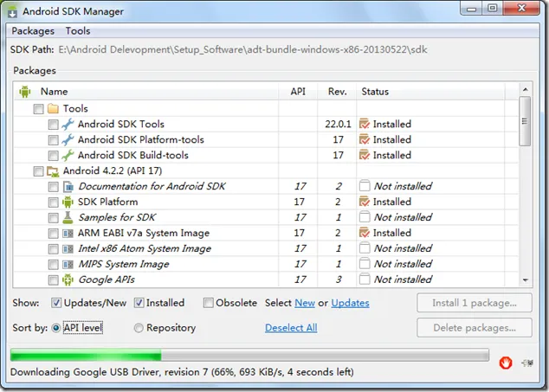
Task: Sort packages by clicking the API column header
Action: coord(298,92)
